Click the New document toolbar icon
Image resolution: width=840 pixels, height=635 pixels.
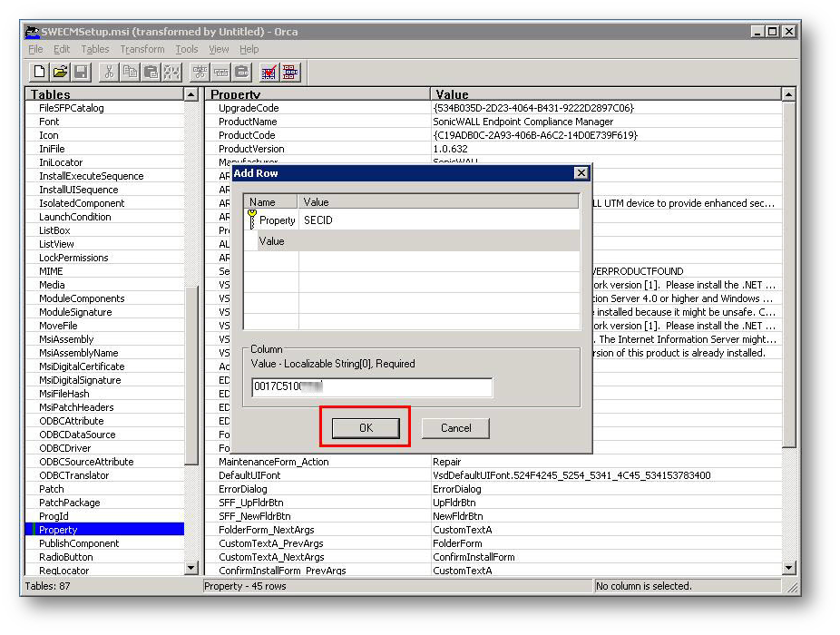coord(39,72)
